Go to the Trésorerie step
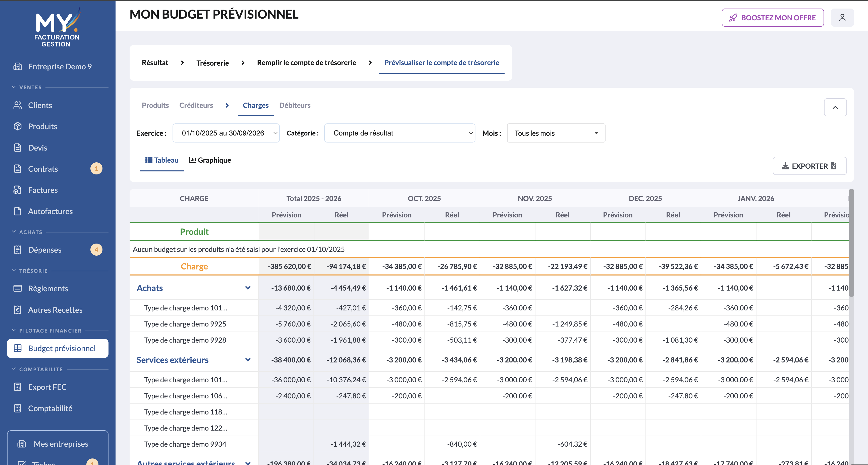The width and height of the screenshot is (868, 465). (x=213, y=63)
